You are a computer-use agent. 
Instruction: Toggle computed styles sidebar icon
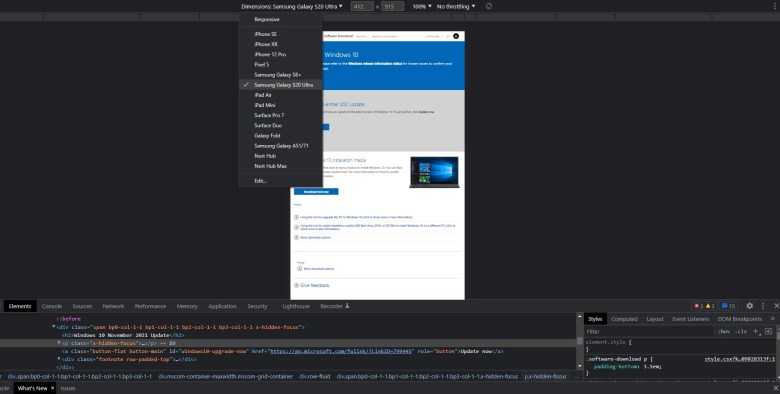coord(769,331)
